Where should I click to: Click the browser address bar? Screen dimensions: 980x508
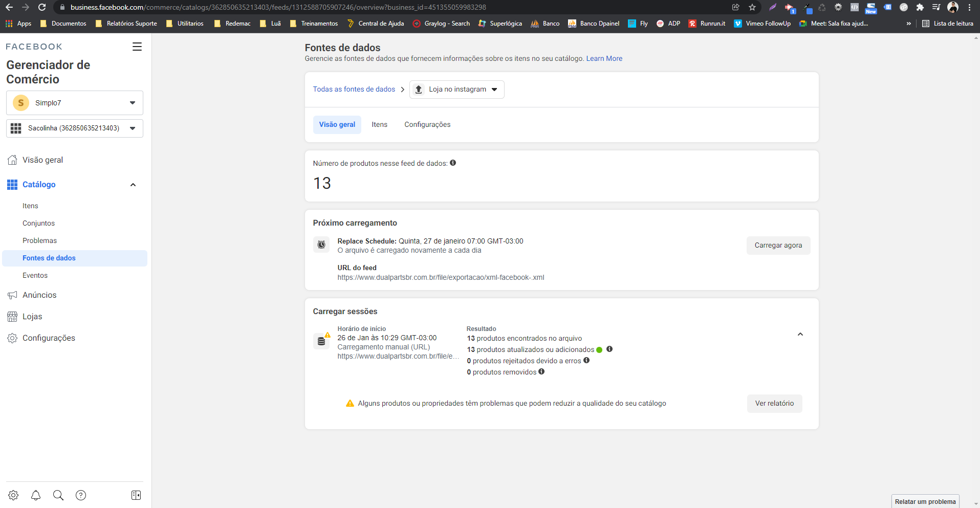pyautogui.click(x=389, y=7)
